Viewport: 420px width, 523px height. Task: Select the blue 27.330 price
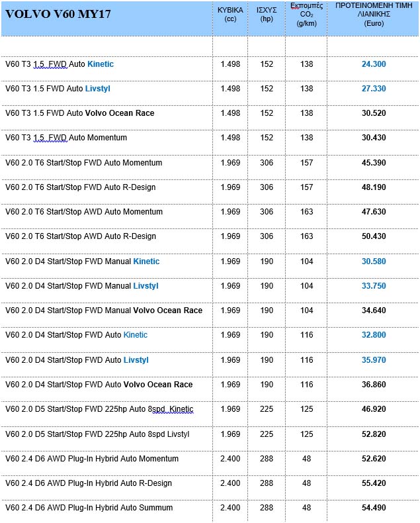tap(374, 89)
